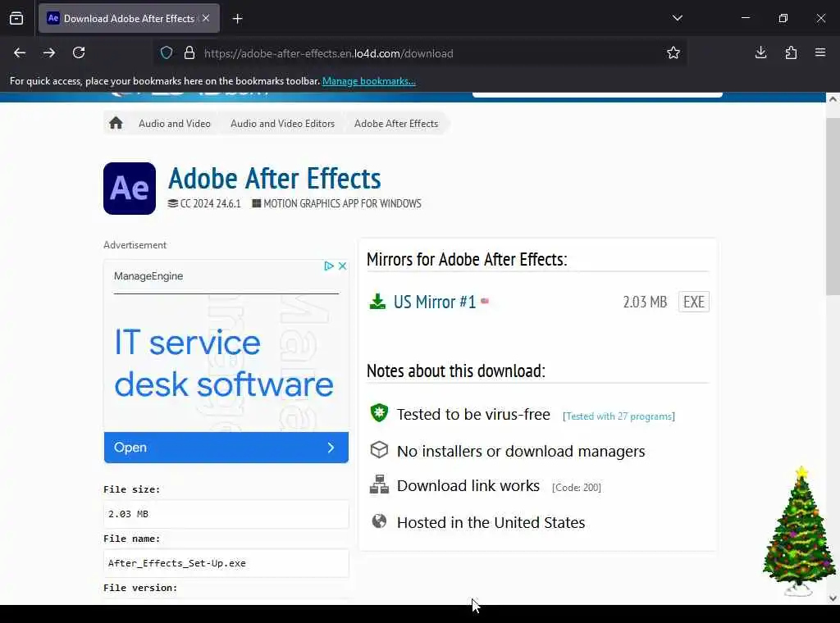Click the globe icon by Hosted in United States
The width and height of the screenshot is (840, 623).
[379, 521]
